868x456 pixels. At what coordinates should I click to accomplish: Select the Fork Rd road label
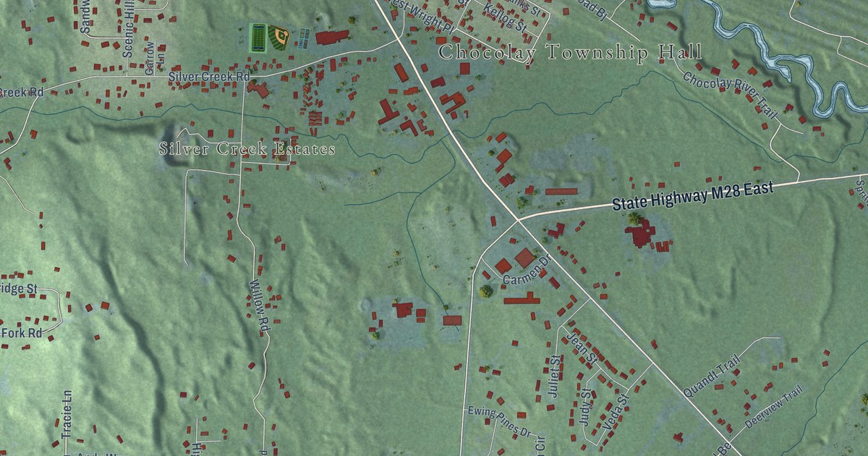pyautogui.click(x=22, y=334)
